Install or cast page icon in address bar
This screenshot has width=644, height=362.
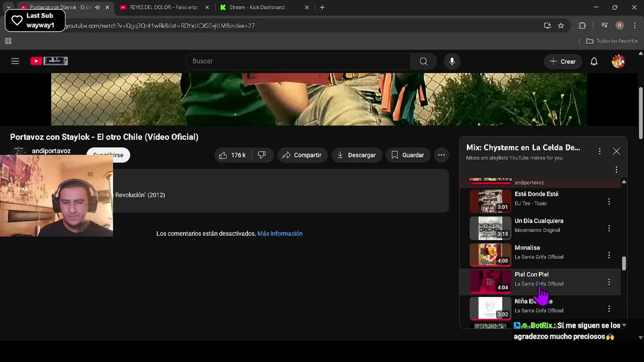point(547,26)
